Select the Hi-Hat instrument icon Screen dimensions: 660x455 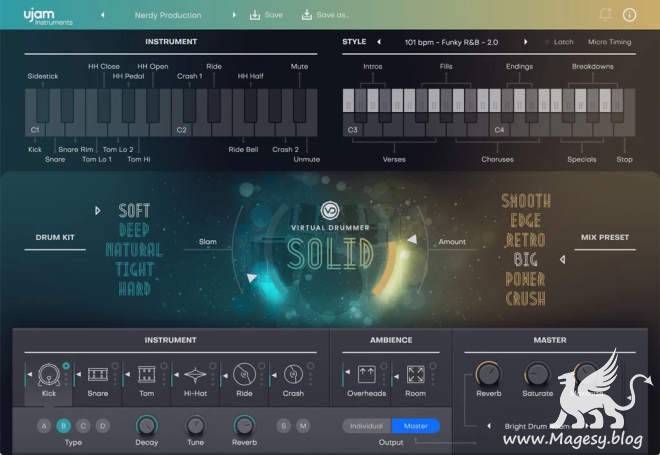(195, 375)
